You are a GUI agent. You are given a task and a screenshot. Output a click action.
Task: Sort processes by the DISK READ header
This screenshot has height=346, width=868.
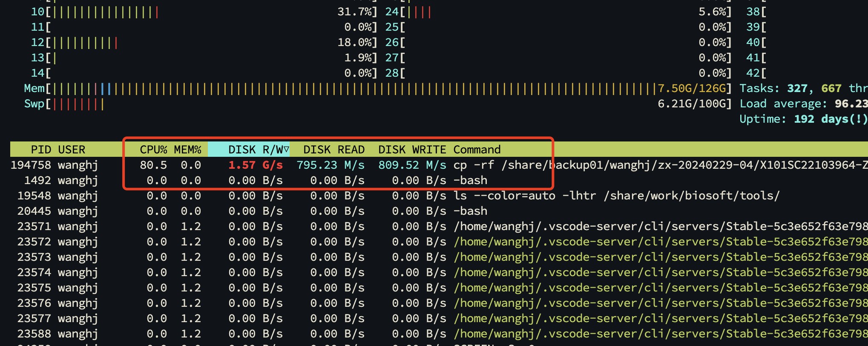(x=334, y=150)
